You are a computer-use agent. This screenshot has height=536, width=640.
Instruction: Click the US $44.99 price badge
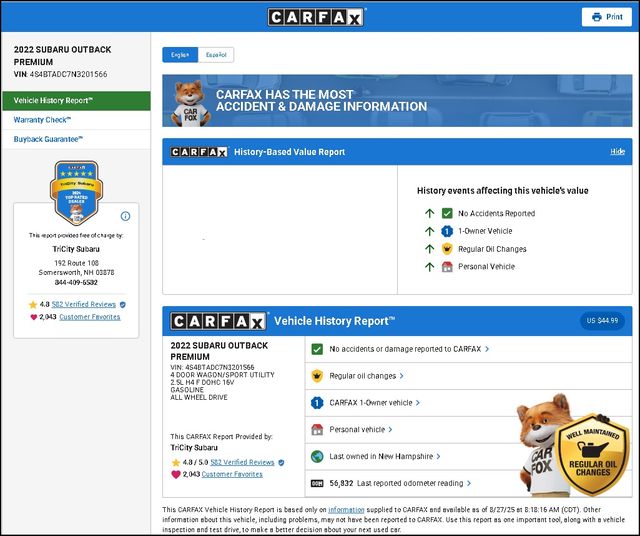pos(602,321)
